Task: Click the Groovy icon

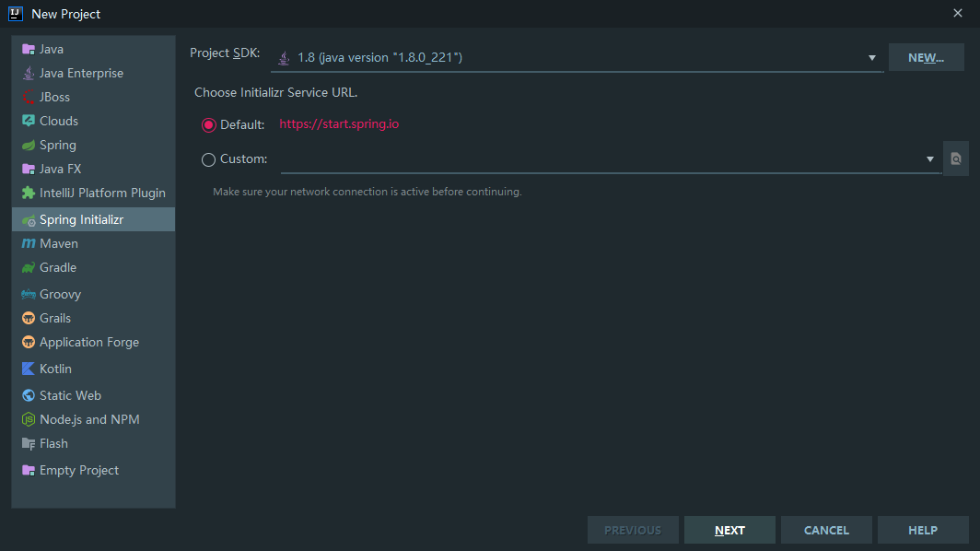Action: coord(29,294)
